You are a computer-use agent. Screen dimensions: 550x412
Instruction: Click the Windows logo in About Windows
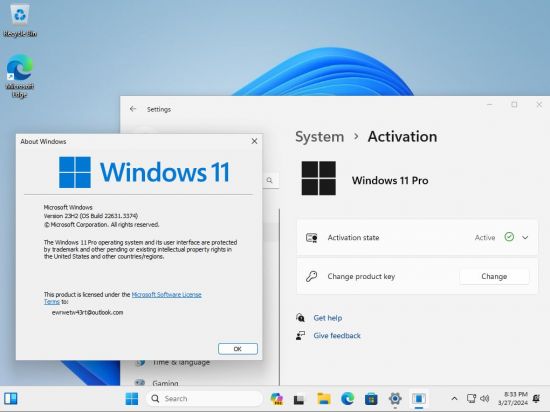point(75,172)
